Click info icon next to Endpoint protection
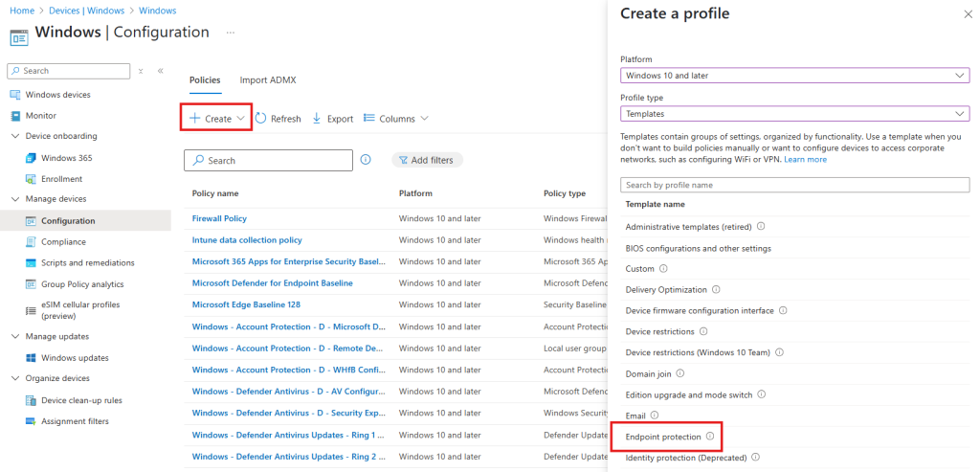980x472 pixels. coord(709,437)
